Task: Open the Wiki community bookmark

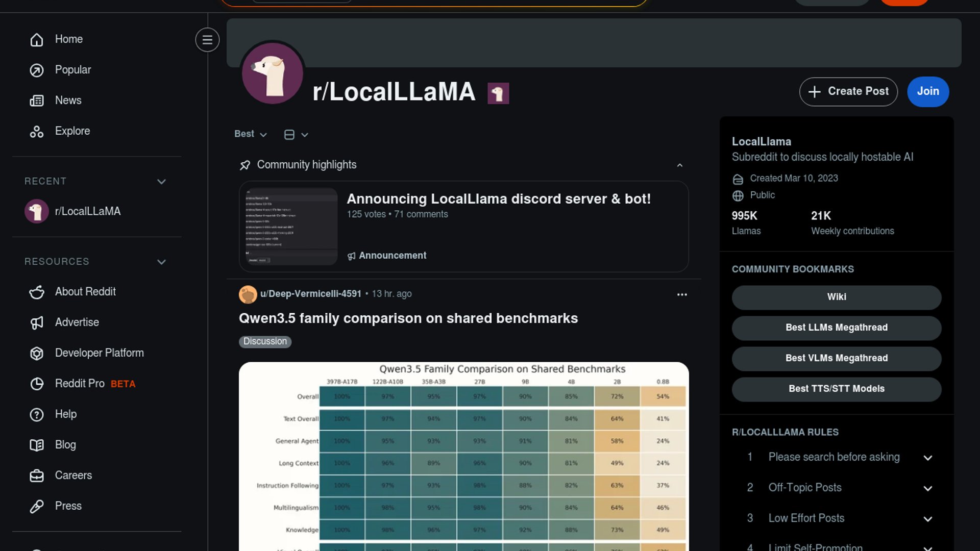Action: coord(836,297)
